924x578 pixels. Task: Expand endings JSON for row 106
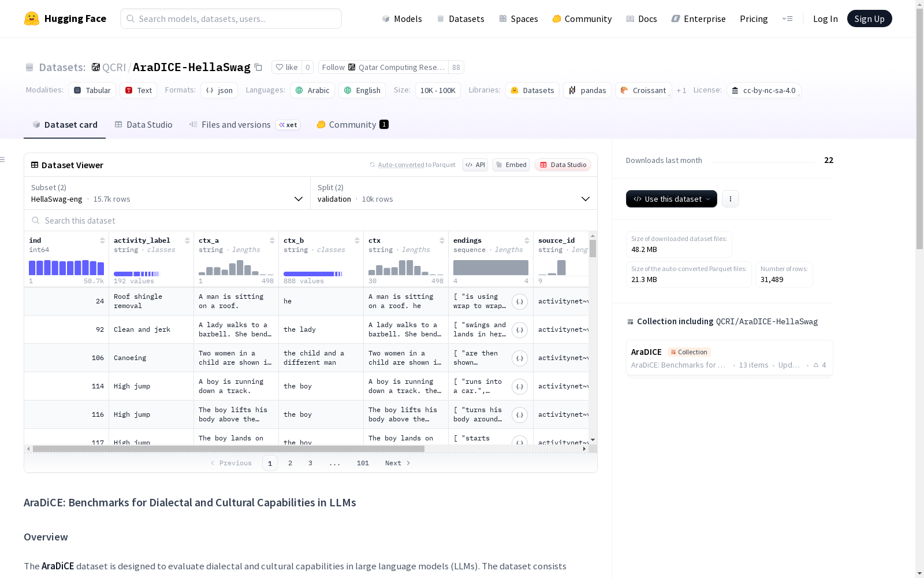coord(520,358)
